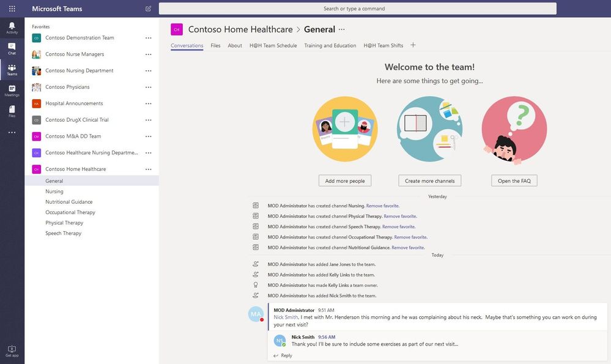Open the Occupational Therapy channel
611x364 pixels.
[70, 212]
